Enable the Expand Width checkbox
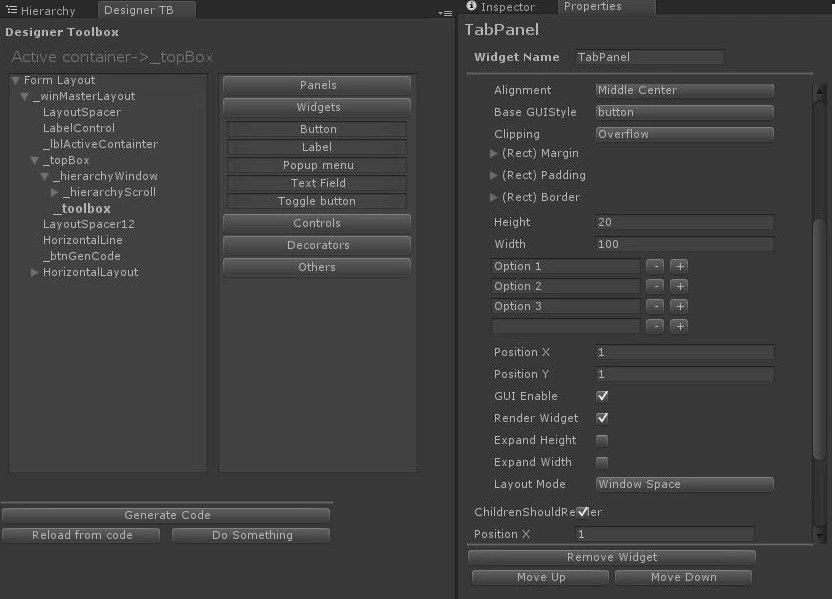Screen dimensions: 835x599 click(603, 462)
